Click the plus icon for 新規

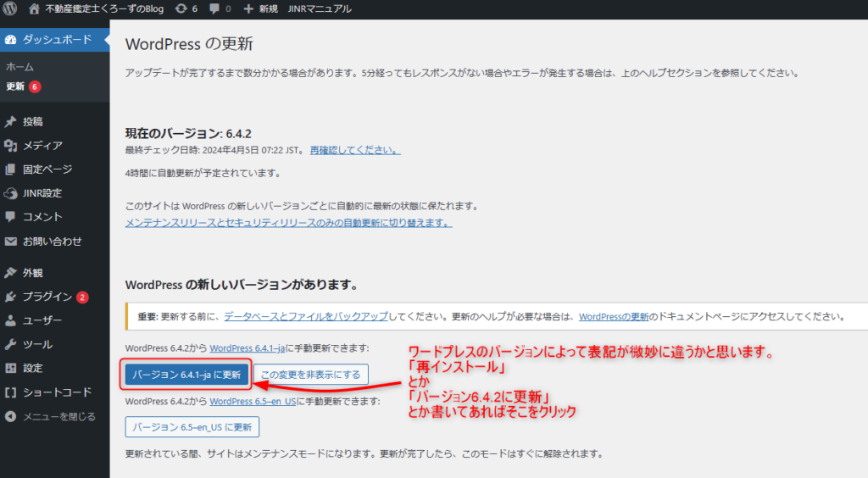(x=248, y=8)
